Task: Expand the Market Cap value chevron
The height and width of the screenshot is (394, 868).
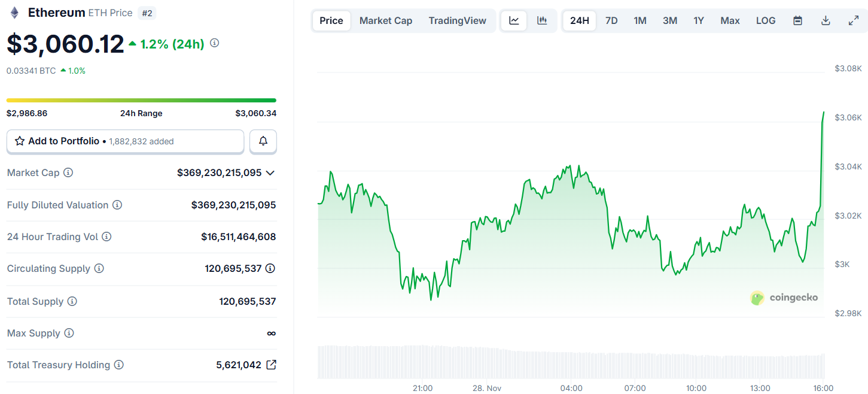Action: point(270,172)
